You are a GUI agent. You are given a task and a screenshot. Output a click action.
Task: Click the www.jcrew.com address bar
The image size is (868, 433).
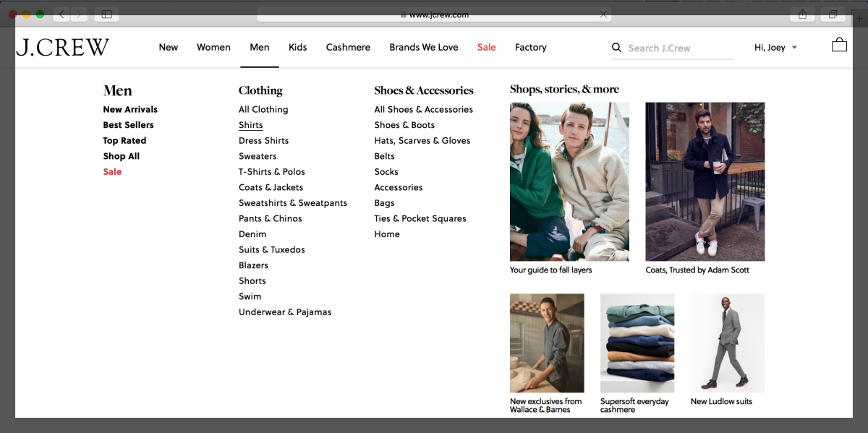point(434,14)
